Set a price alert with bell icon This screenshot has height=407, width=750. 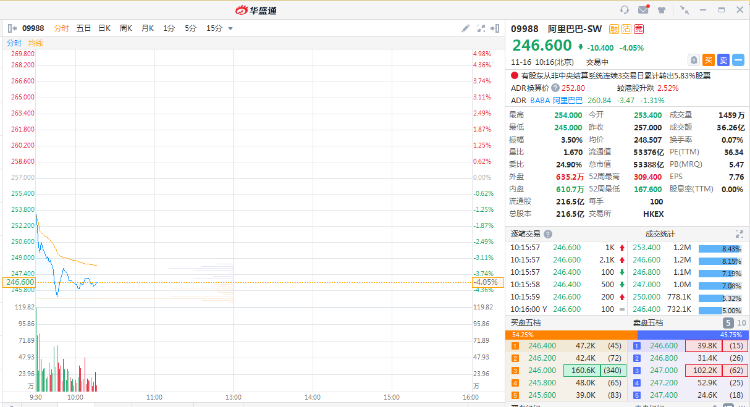click(x=694, y=60)
